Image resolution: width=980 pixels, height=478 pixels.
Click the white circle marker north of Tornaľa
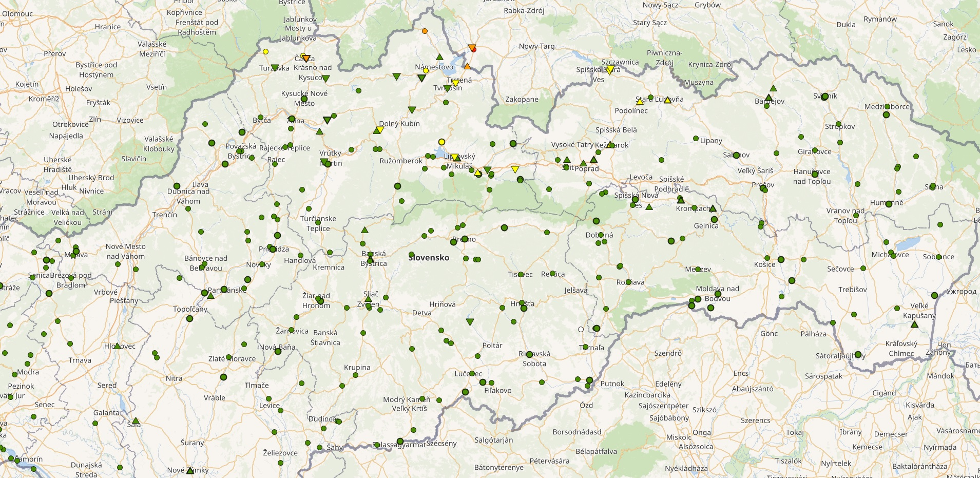pyautogui.click(x=581, y=330)
